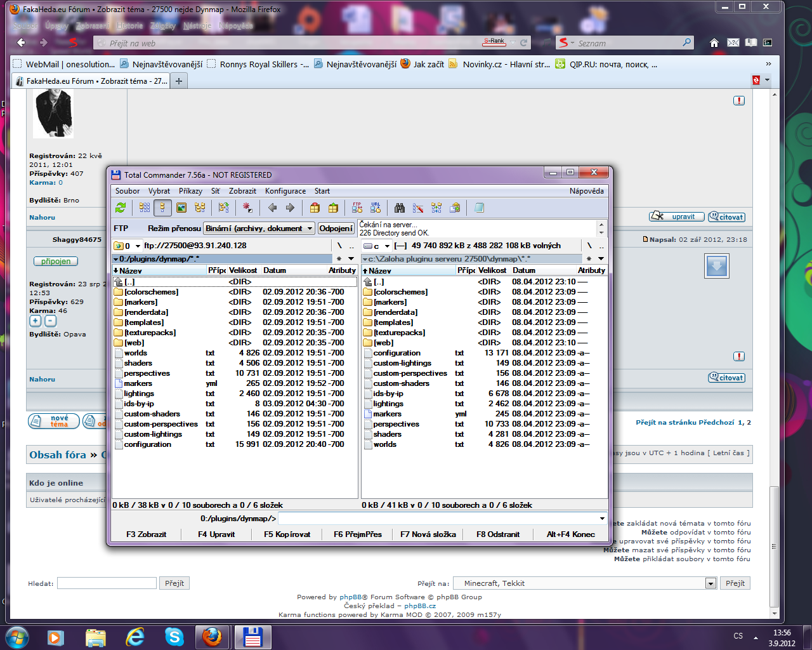Select markers yml file in left panel
This screenshot has width=812, height=650.
[138, 383]
